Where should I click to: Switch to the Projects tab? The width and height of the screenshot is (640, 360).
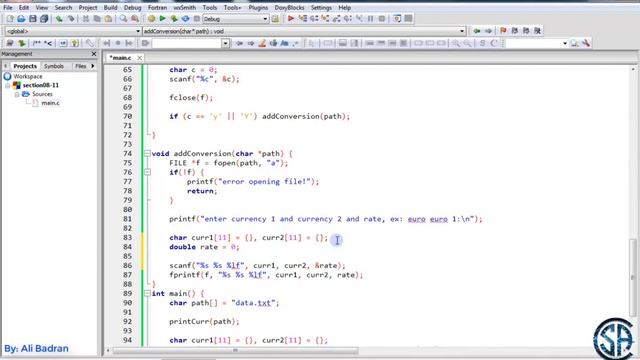pos(25,66)
